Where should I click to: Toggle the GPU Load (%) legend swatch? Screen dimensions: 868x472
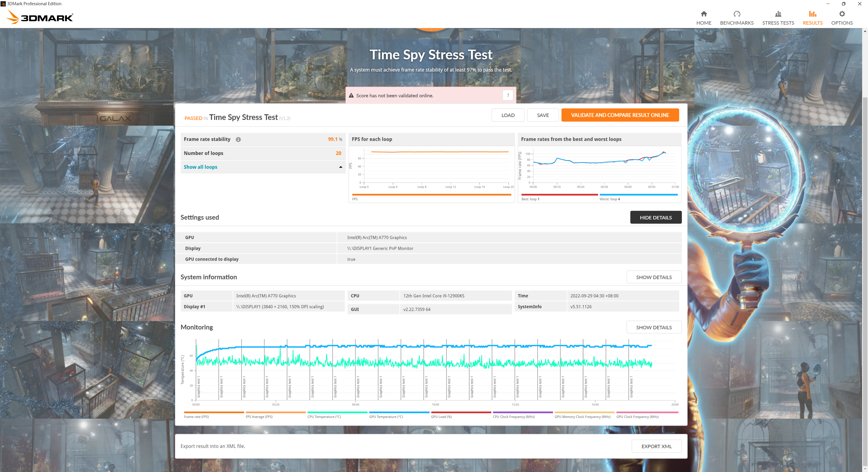point(461,412)
